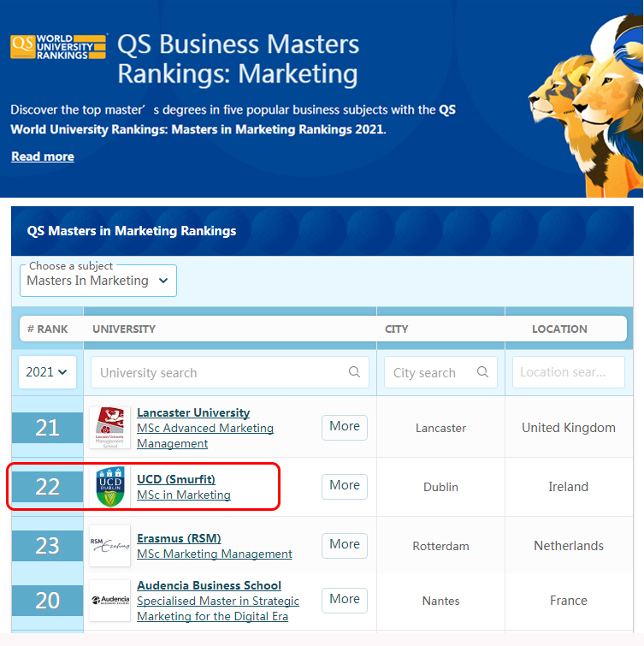This screenshot has height=646, width=644.
Task: Click More button for UCD (Smurfit)
Action: pos(345,486)
